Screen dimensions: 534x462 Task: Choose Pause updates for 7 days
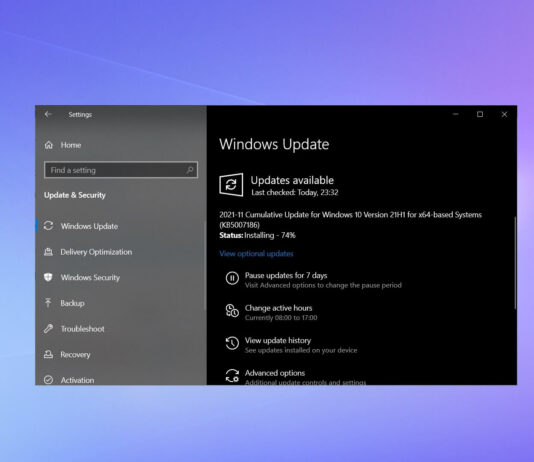[x=286, y=275]
